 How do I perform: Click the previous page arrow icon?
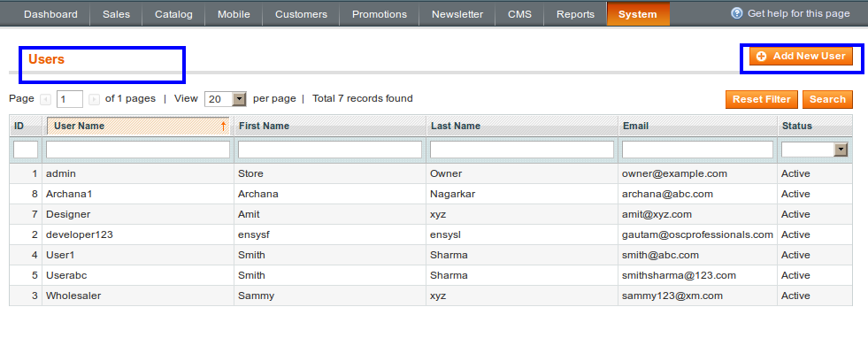point(46,99)
